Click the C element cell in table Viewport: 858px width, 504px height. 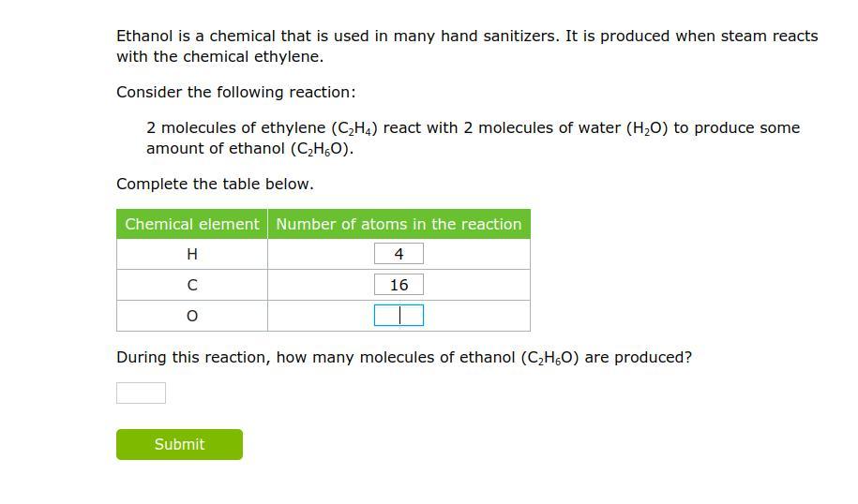tap(192, 285)
